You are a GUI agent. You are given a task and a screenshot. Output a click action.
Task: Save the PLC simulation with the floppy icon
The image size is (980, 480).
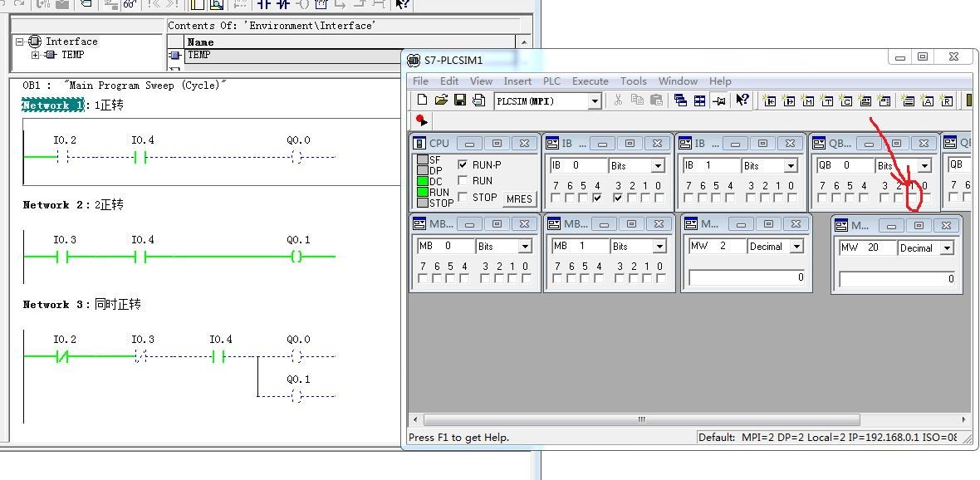tap(459, 100)
